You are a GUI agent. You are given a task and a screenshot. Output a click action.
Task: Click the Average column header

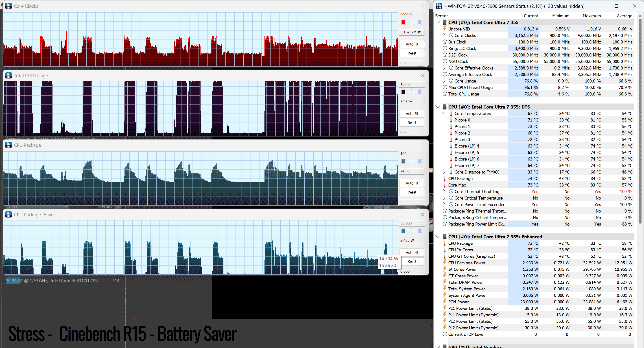pyautogui.click(x=624, y=16)
